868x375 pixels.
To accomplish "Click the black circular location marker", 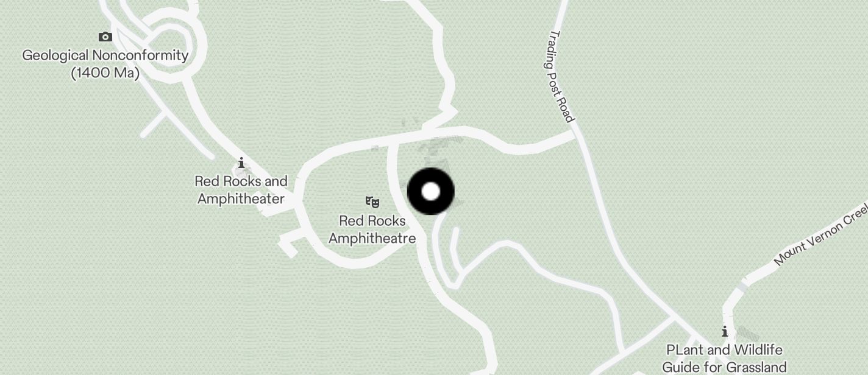I will [431, 191].
